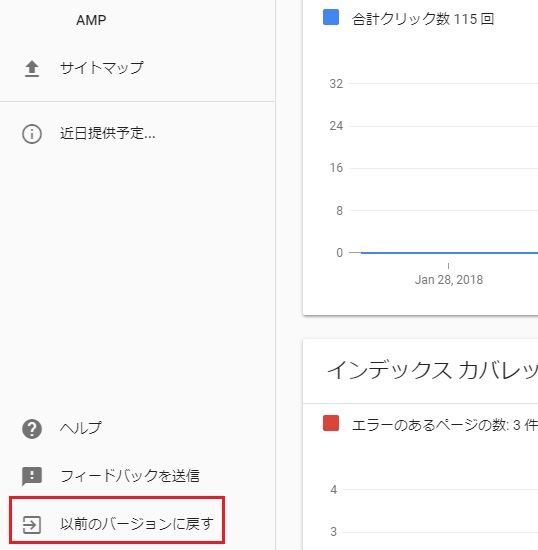Select 以前のバージョンに戻す text
Screen dimensions: 538x550
click(x=136, y=524)
